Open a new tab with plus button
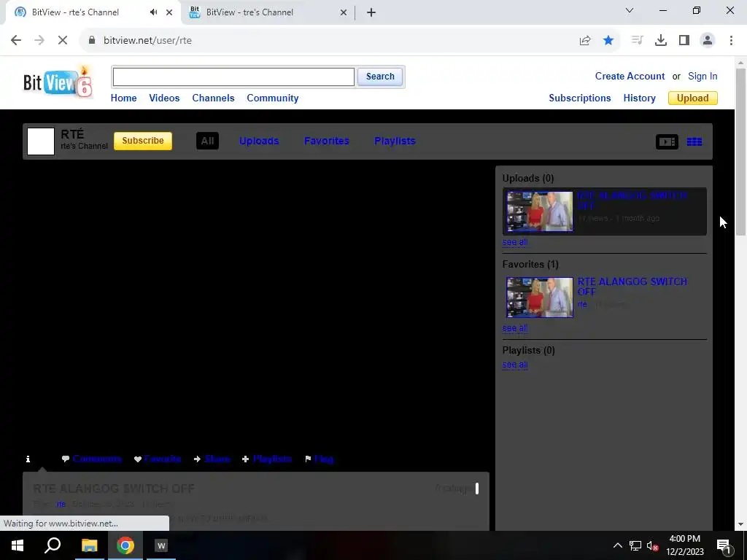Viewport: 747px width, 560px height. pos(371,12)
